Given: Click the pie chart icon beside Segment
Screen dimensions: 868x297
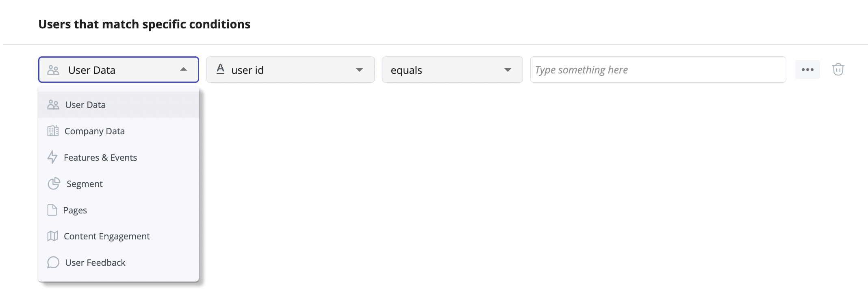Looking at the screenshot, I should [53, 183].
